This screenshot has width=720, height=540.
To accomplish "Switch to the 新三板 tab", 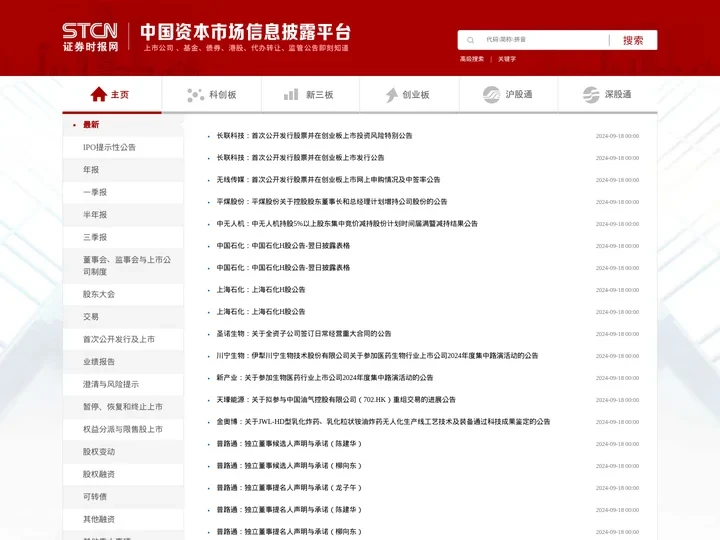I will coord(310,95).
